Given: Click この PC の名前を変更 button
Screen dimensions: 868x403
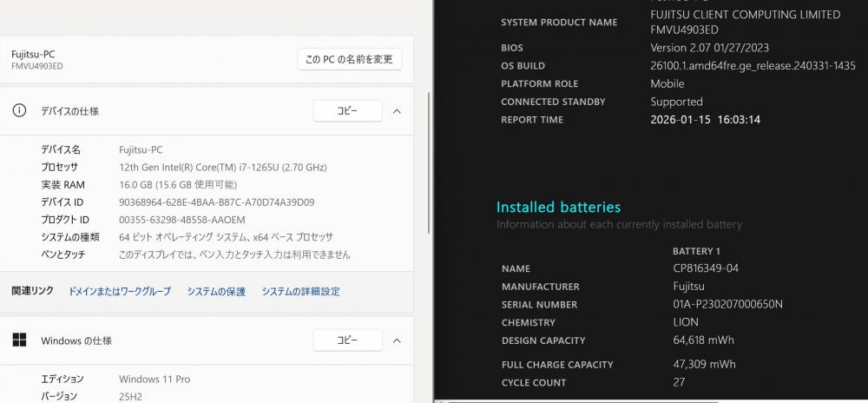Looking at the screenshot, I should [349, 59].
